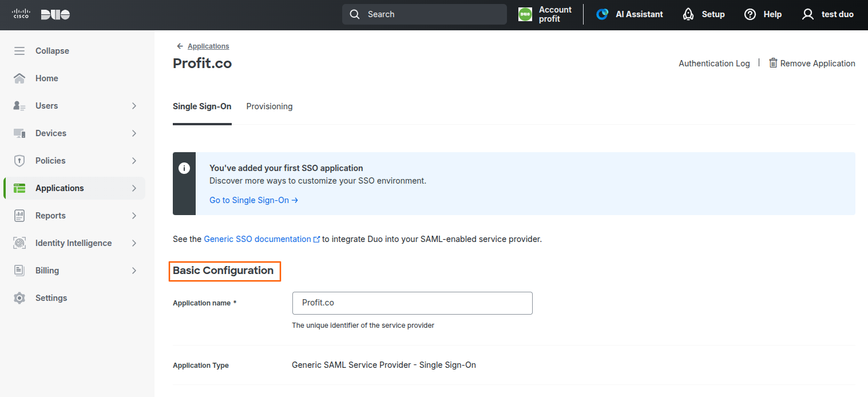
Task: Click the Devices sidebar icon
Action: point(19,133)
